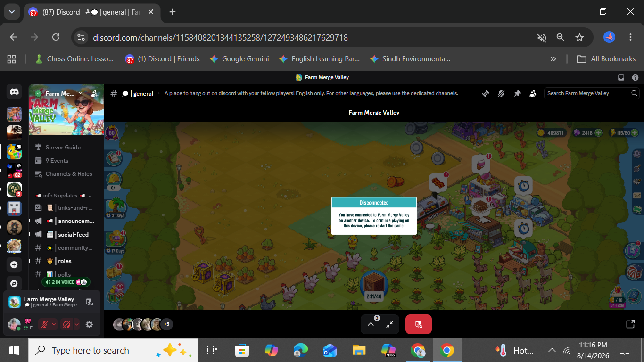Screen dimensions: 644x362
Task: Expand Farm Merge Valley server menu
Action: tap(80, 93)
